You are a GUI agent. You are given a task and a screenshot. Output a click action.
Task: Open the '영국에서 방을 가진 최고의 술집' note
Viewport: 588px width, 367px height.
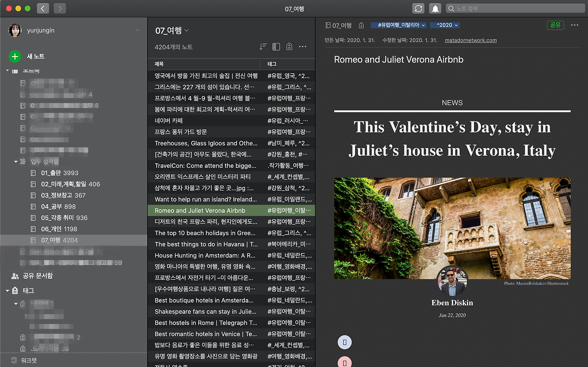click(232, 76)
